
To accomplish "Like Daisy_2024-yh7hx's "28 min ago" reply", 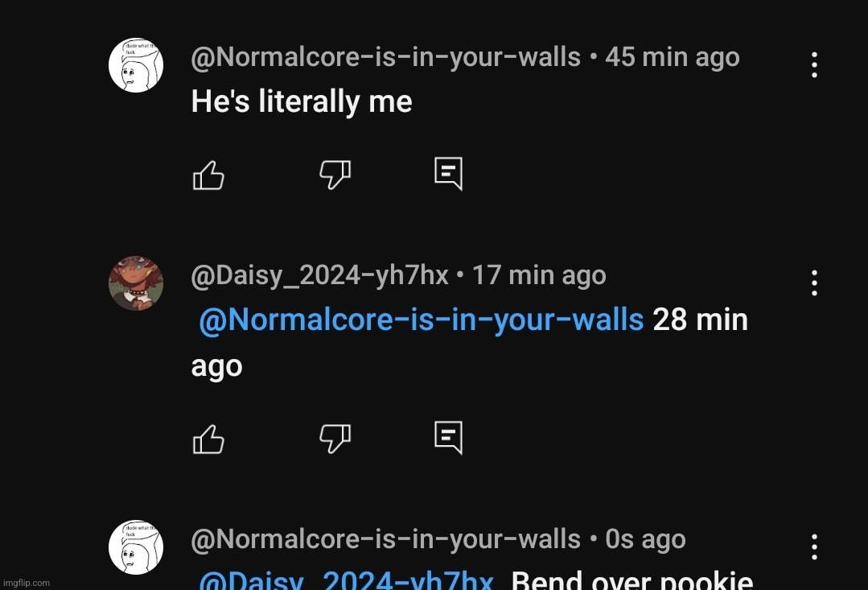I will [208, 439].
